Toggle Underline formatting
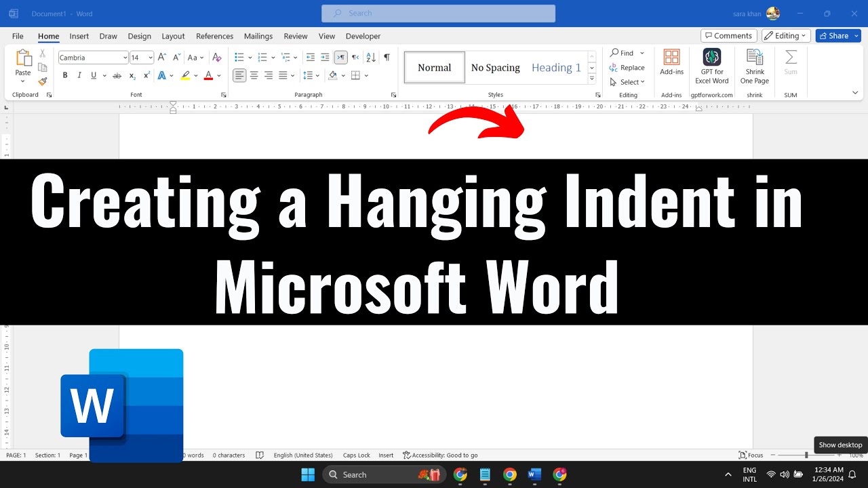Image resolution: width=868 pixels, height=488 pixels. (94, 75)
